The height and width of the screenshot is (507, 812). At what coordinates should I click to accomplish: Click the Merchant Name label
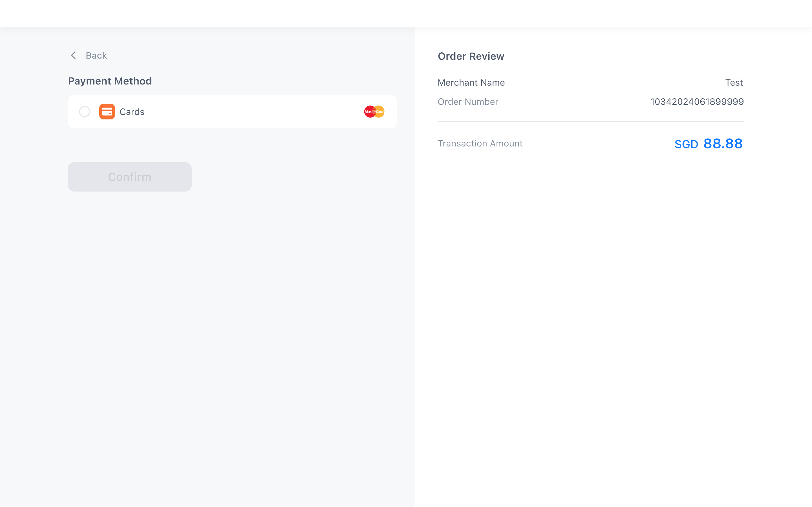471,83
